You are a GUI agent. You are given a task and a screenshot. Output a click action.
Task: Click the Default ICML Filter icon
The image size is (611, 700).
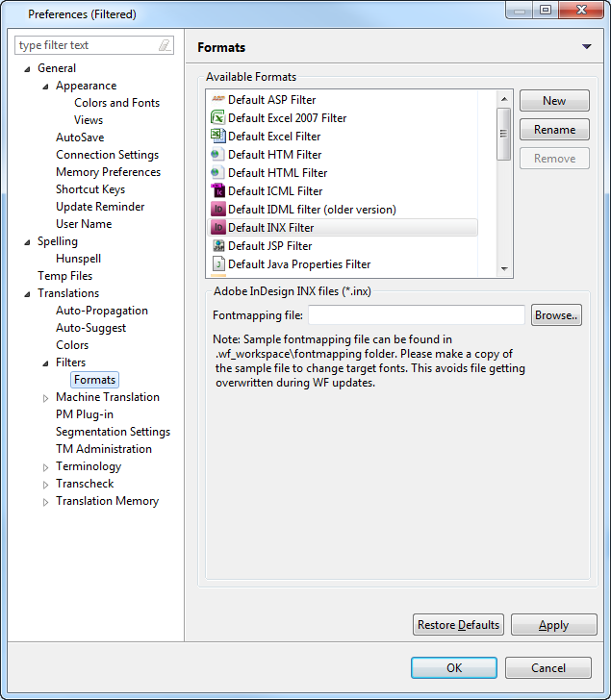(218, 191)
